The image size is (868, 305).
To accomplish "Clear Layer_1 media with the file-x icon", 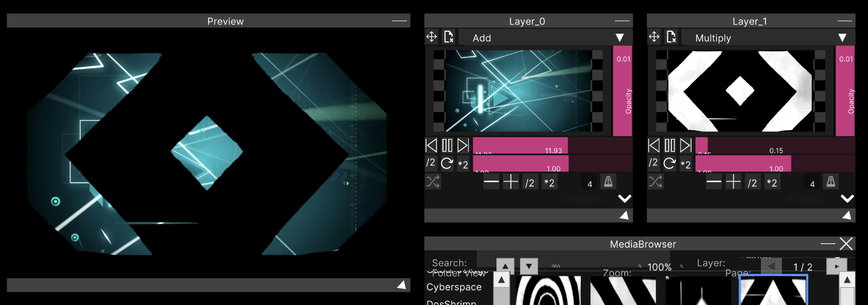I will tap(671, 37).
